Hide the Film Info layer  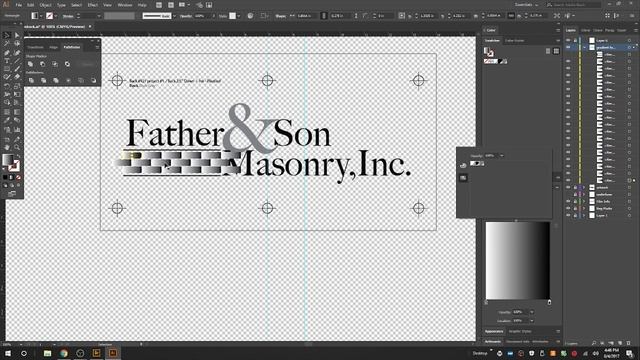[x=568, y=201]
